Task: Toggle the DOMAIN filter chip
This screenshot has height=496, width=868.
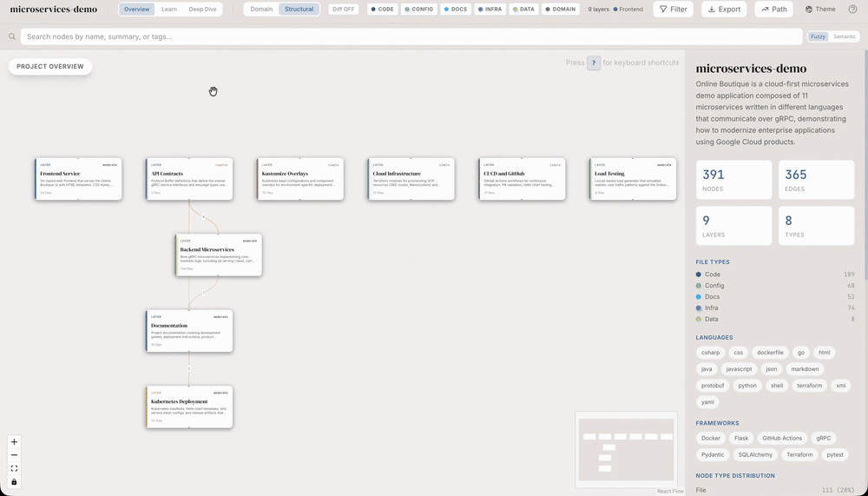Action: [561, 9]
